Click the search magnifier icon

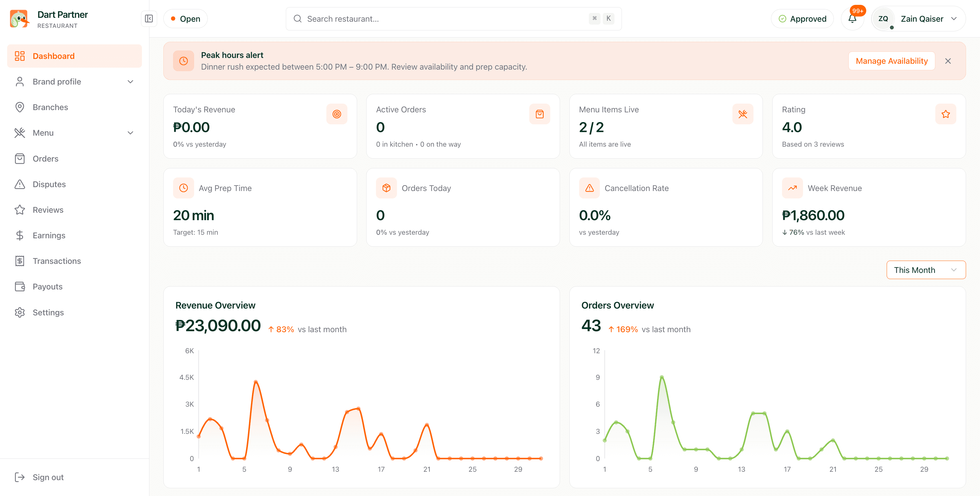click(x=297, y=19)
